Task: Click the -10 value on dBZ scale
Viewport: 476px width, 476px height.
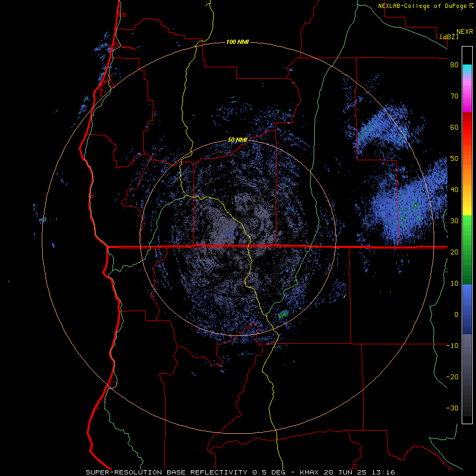Action: point(452,346)
